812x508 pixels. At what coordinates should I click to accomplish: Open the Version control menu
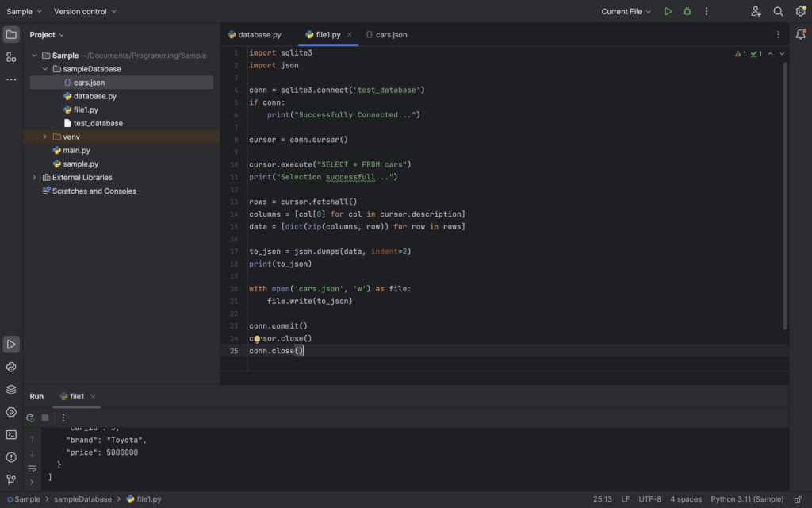[x=80, y=11]
